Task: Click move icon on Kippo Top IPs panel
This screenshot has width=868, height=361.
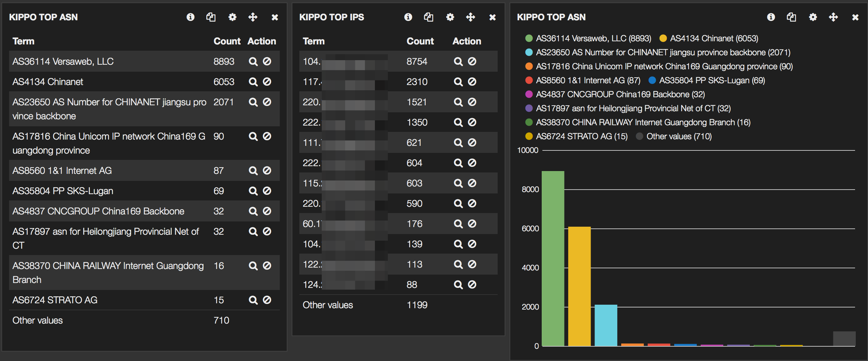Action: tap(470, 17)
